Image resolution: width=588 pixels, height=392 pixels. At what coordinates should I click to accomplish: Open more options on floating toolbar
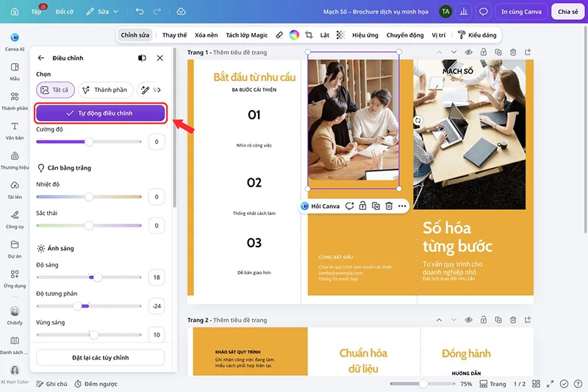point(402,206)
